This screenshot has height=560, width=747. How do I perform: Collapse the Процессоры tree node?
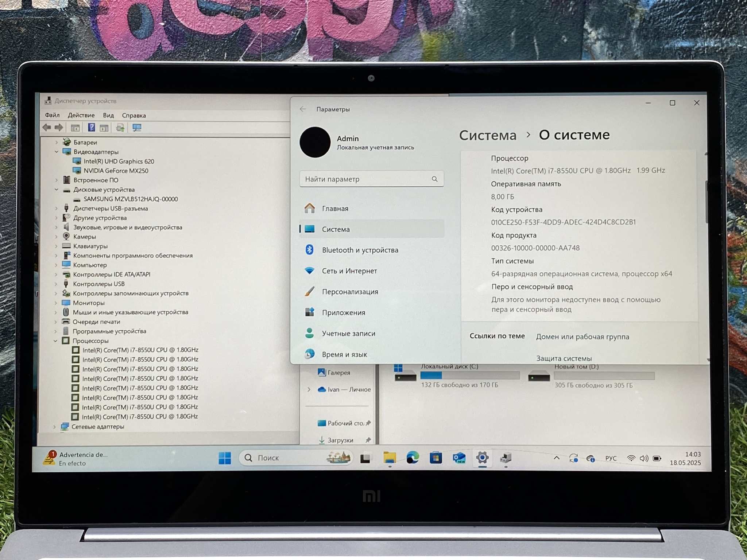pos(55,341)
